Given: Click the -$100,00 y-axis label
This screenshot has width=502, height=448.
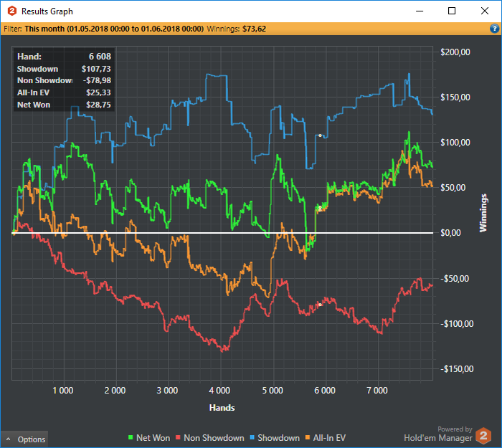Looking at the screenshot, I should [457, 323].
